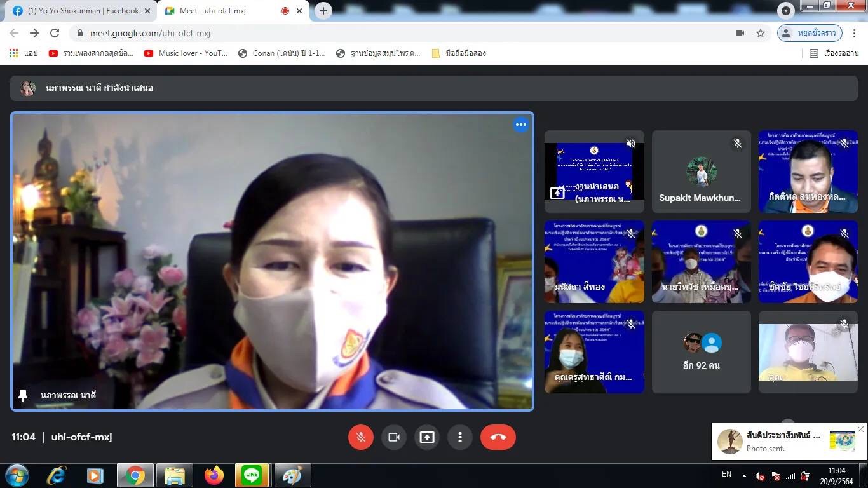Open the รวมเพลงสากล YouTube bookmark
The image size is (868, 488).
coord(91,53)
